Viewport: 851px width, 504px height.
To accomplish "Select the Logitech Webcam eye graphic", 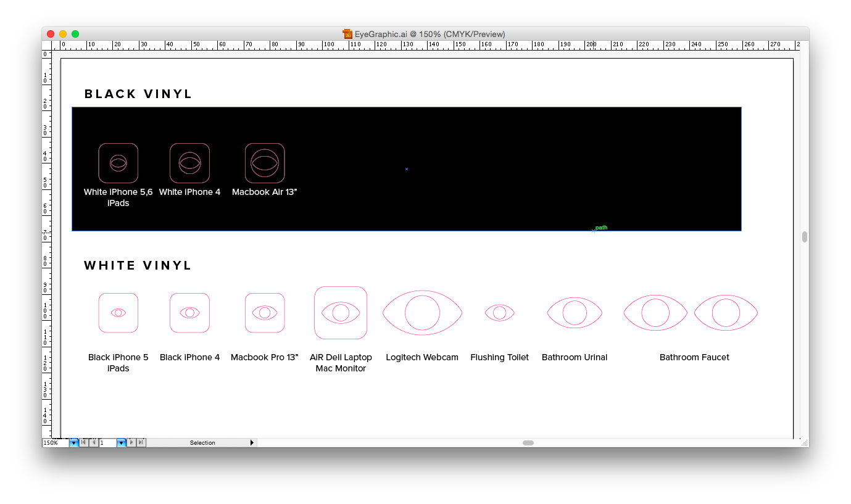I will pyautogui.click(x=422, y=313).
